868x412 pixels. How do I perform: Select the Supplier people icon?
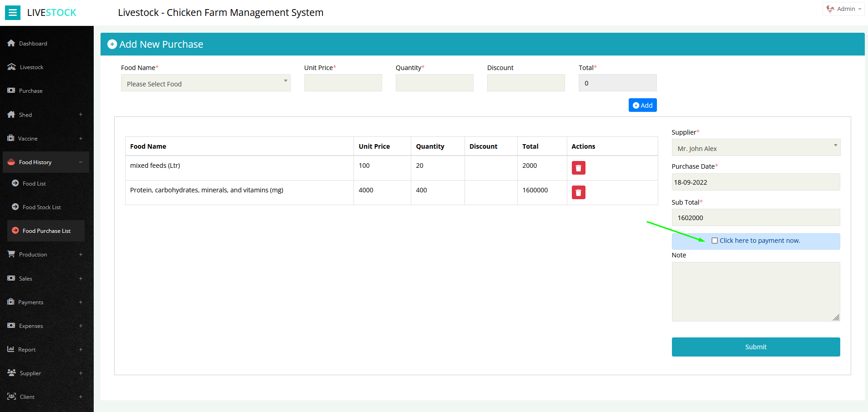pyautogui.click(x=11, y=373)
